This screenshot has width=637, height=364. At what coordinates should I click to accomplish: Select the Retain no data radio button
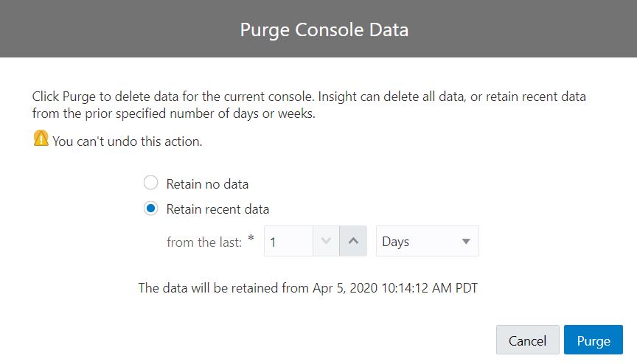click(150, 183)
